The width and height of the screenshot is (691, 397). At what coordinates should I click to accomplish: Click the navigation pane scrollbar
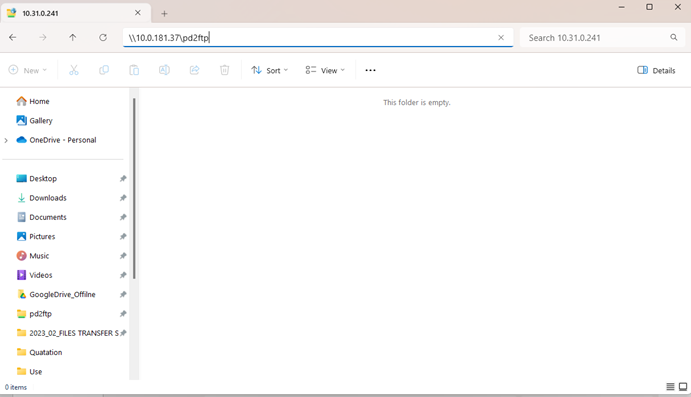click(134, 189)
